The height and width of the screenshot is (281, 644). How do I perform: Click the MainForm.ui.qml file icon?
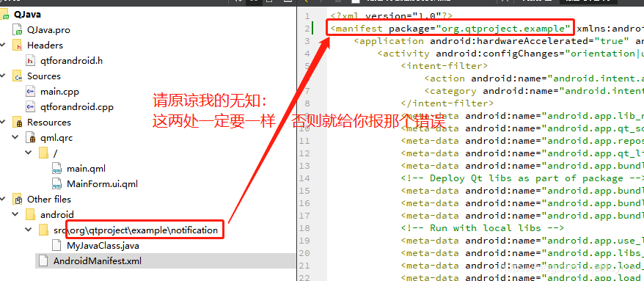tap(57, 183)
